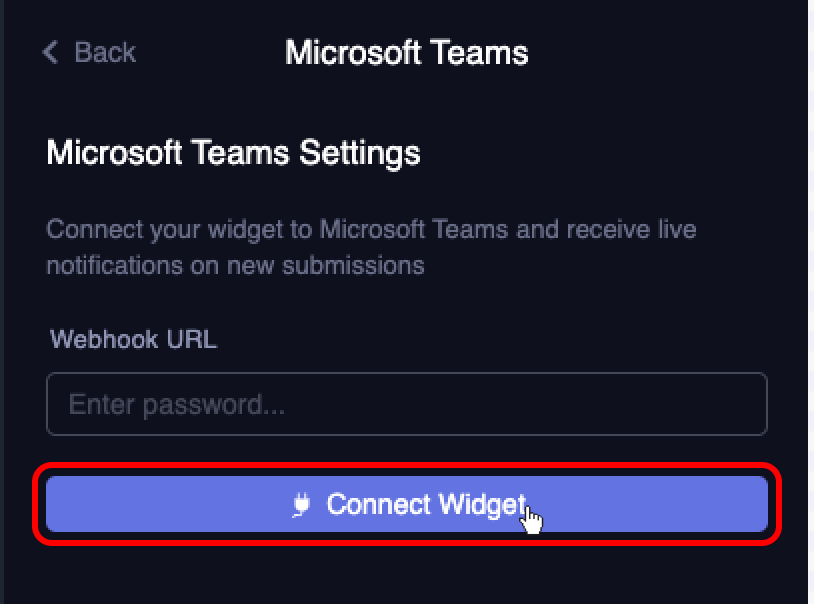Click inside the Webhook URL password field
Viewport: 814px width, 604px height.
(x=406, y=404)
